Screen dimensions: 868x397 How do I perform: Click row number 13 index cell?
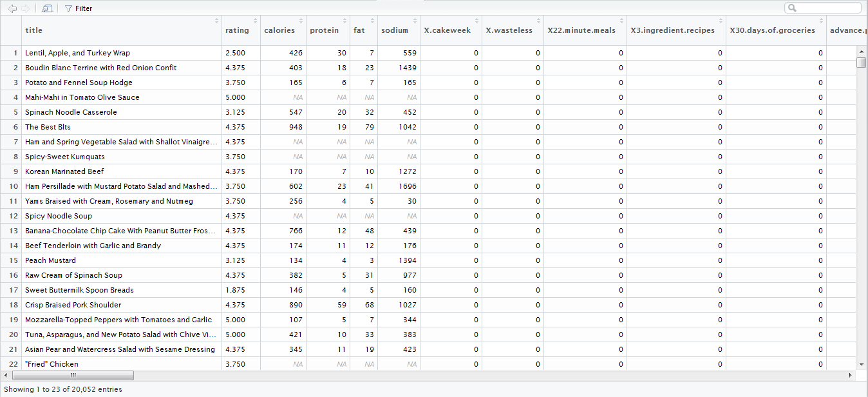click(11, 231)
